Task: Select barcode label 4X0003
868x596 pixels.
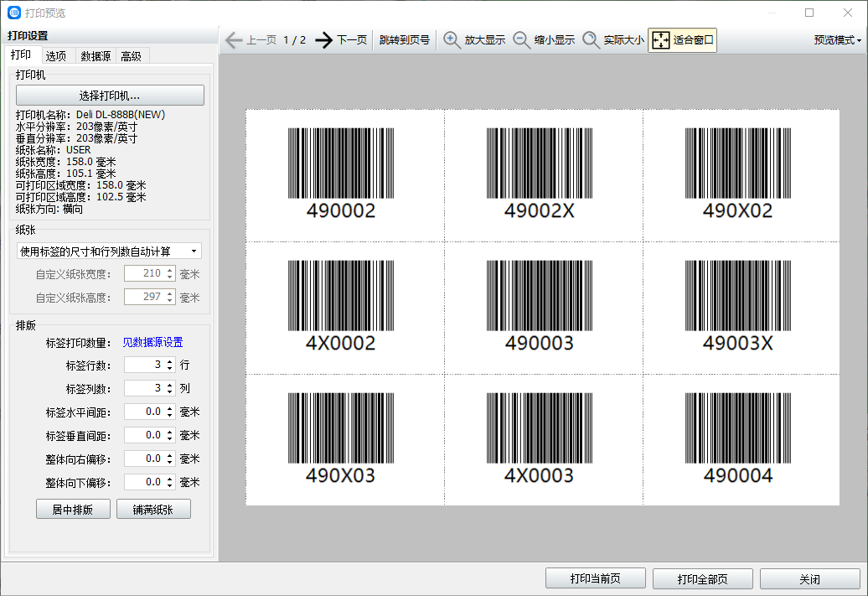Action: (x=540, y=438)
